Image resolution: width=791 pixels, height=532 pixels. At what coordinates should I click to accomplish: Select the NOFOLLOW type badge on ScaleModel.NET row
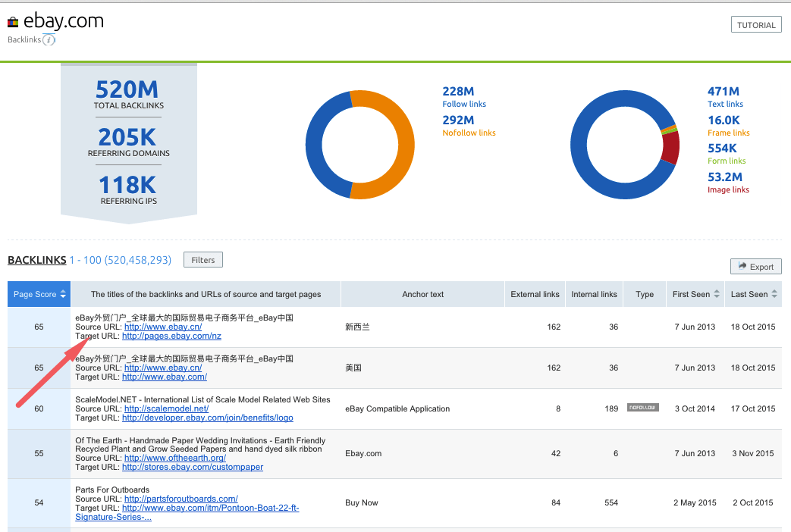(x=643, y=406)
